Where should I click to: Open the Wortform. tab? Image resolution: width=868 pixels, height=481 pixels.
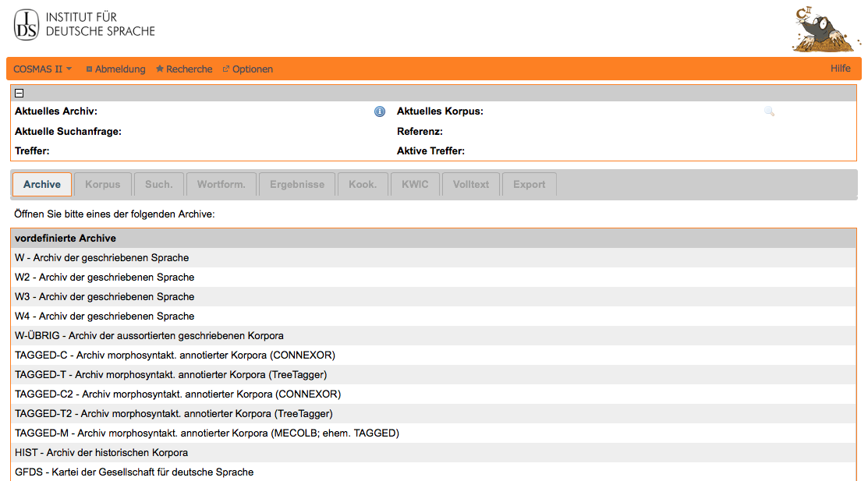pyautogui.click(x=221, y=184)
